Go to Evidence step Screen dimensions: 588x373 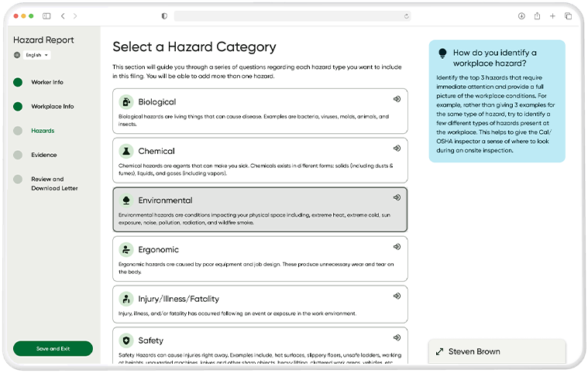(x=44, y=155)
